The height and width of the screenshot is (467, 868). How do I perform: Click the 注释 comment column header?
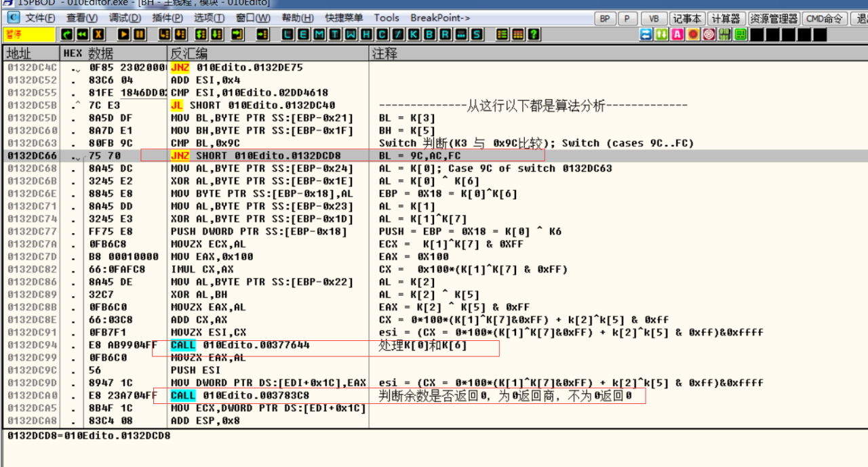pyautogui.click(x=385, y=53)
